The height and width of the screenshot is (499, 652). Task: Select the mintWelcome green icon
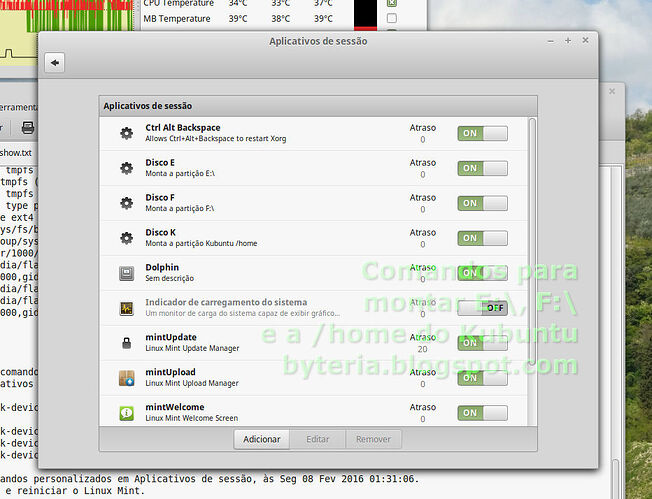(x=126, y=413)
